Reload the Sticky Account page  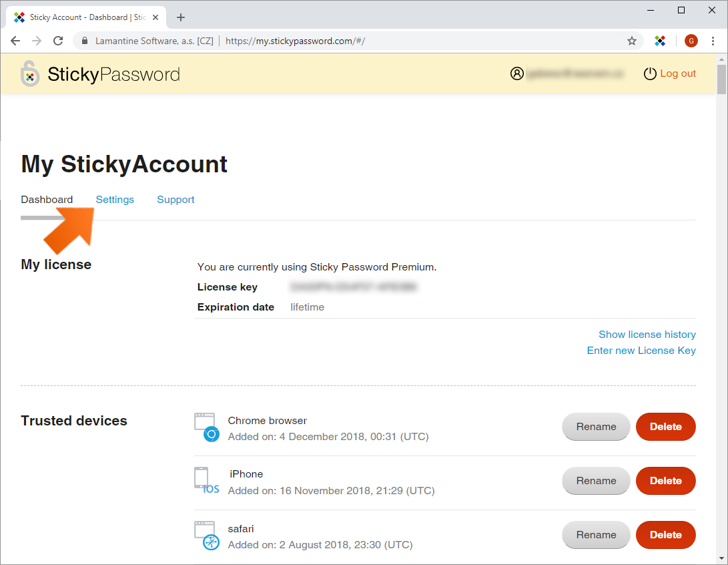coord(58,41)
